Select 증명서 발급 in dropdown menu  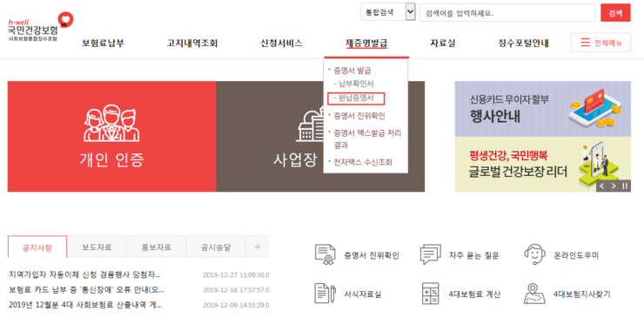pyautogui.click(x=352, y=71)
